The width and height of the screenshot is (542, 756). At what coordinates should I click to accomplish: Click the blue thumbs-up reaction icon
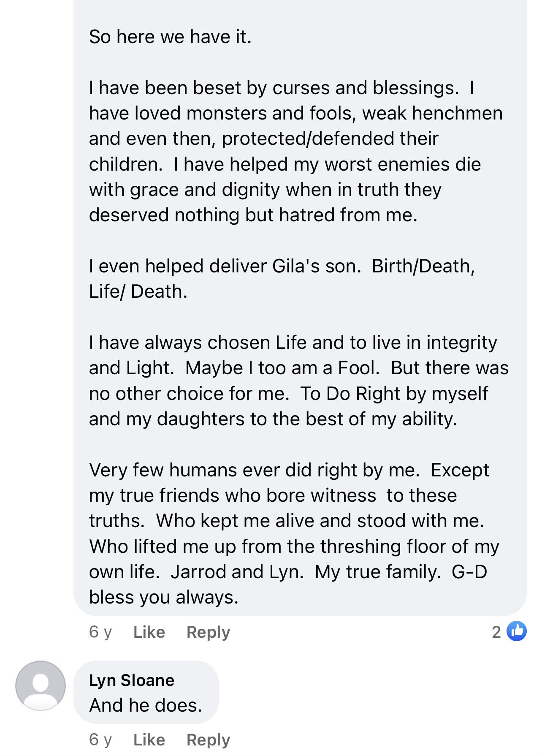tap(516, 631)
